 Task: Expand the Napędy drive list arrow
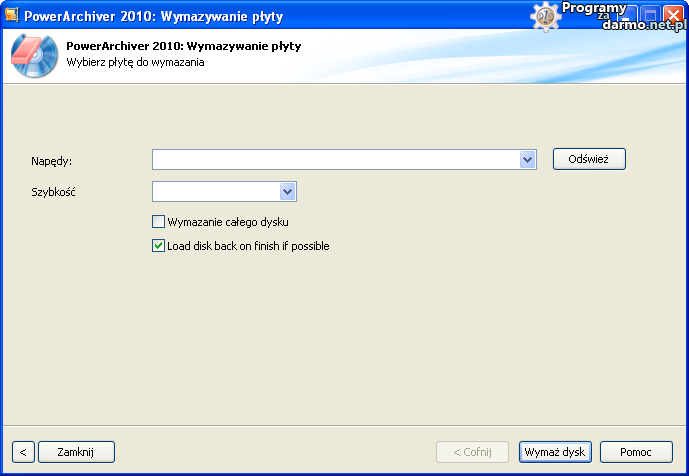[x=527, y=160]
